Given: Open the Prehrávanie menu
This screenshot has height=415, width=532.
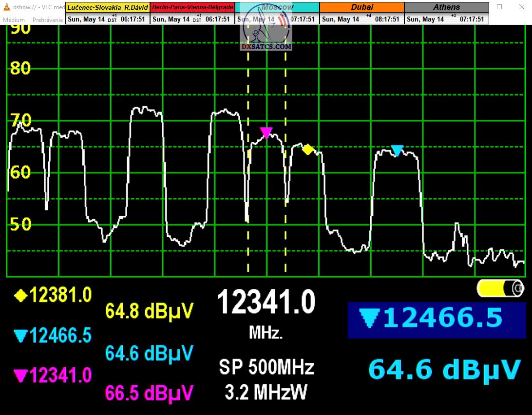Looking at the screenshot, I should click(48, 20).
